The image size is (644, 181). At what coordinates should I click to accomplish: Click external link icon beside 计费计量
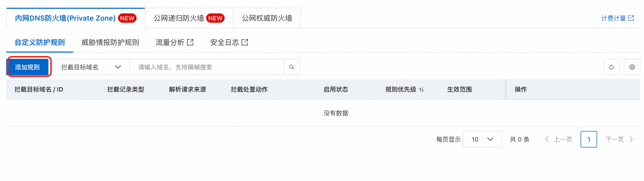click(x=631, y=18)
